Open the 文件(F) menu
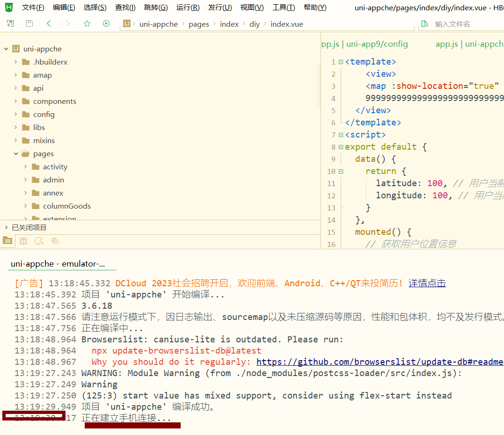This screenshot has height=435, width=504. pos(33,7)
